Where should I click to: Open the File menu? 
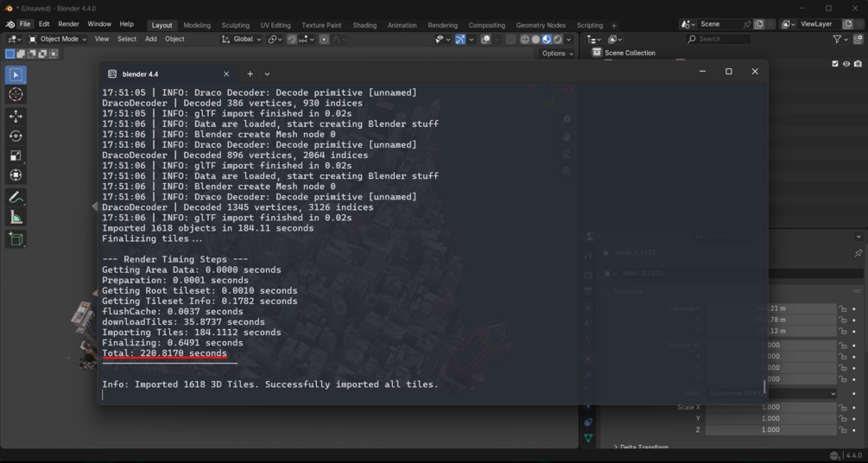(x=25, y=24)
